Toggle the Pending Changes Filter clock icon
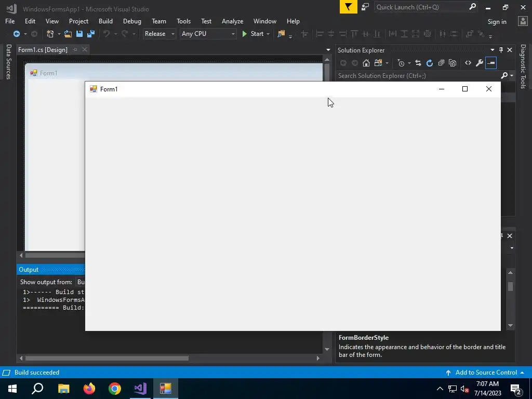The height and width of the screenshot is (399, 532). tap(401, 63)
